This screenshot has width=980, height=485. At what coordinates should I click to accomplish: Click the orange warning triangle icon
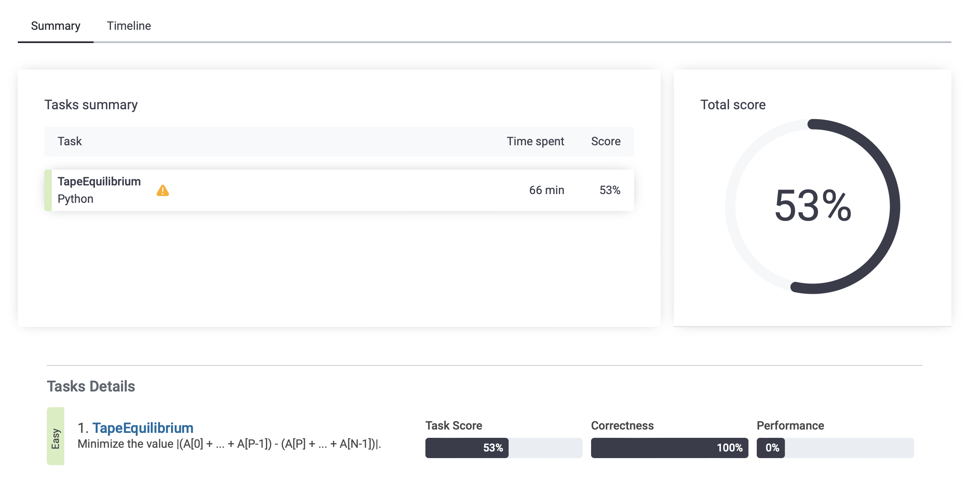[162, 191]
